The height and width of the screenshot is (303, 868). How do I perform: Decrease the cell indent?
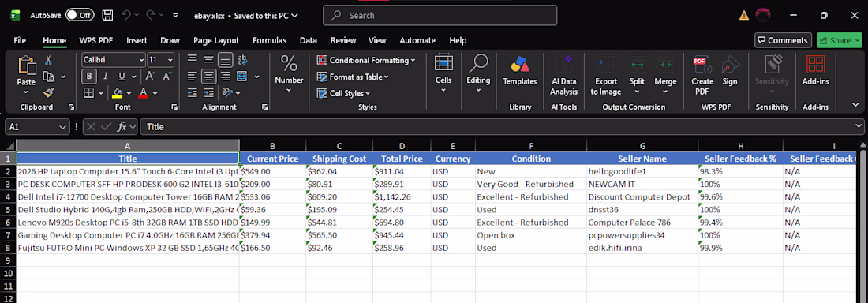(192, 92)
